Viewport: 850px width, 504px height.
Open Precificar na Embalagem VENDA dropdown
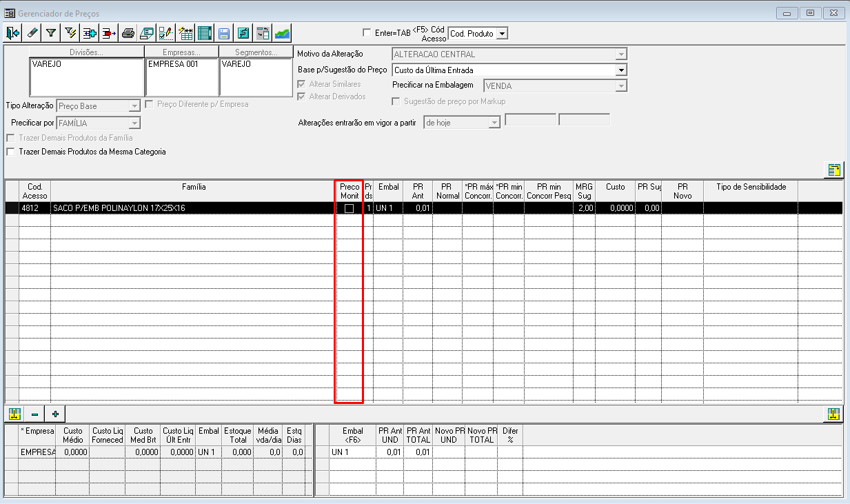pos(621,86)
